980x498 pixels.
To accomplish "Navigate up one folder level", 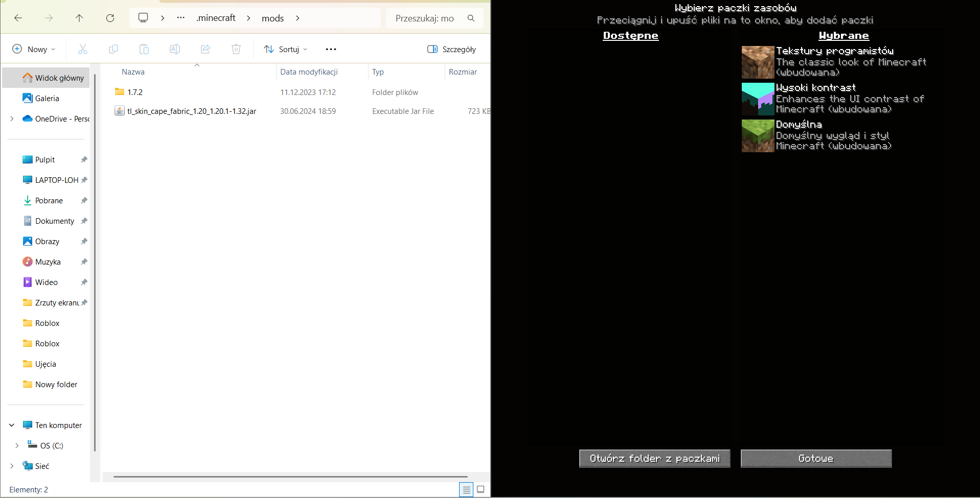I will (x=79, y=18).
